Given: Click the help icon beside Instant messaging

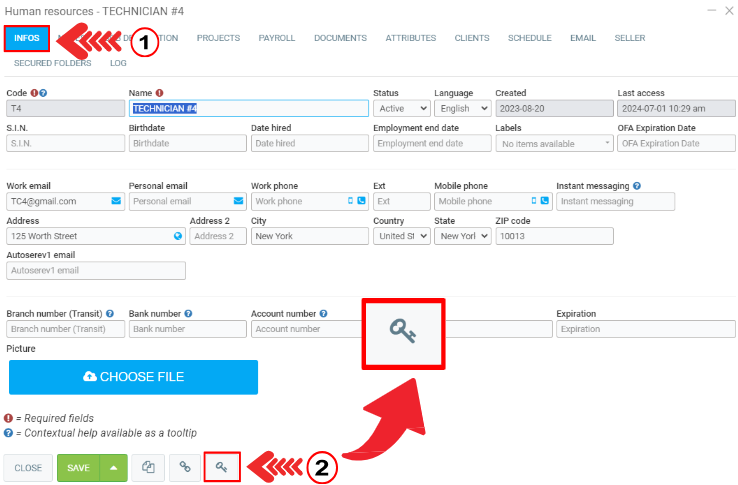Looking at the screenshot, I should coord(637,186).
